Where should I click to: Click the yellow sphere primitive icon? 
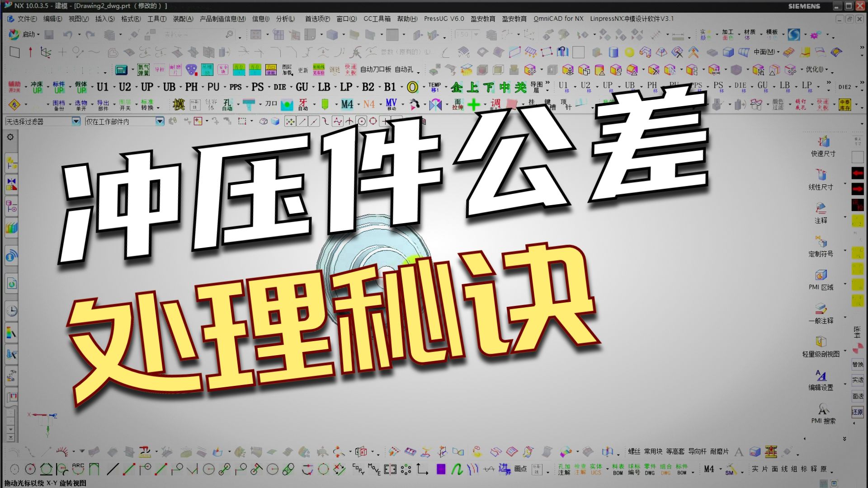[629, 52]
